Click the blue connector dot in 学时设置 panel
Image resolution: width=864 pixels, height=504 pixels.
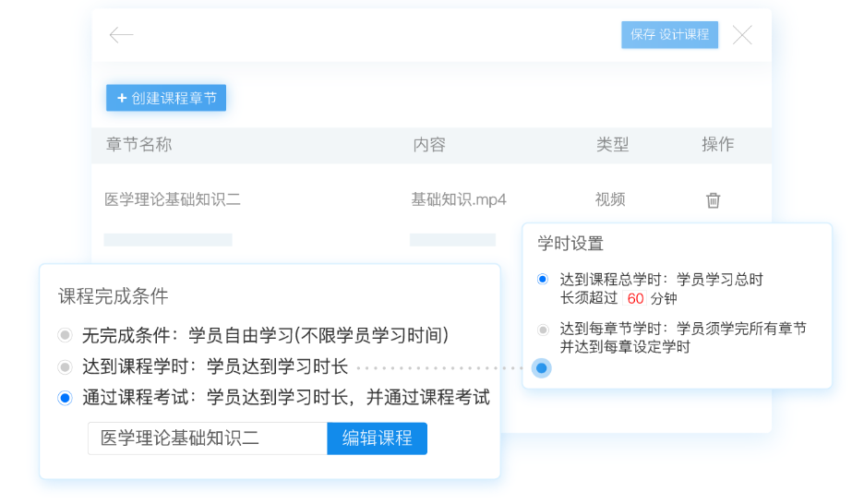coord(542,368)
